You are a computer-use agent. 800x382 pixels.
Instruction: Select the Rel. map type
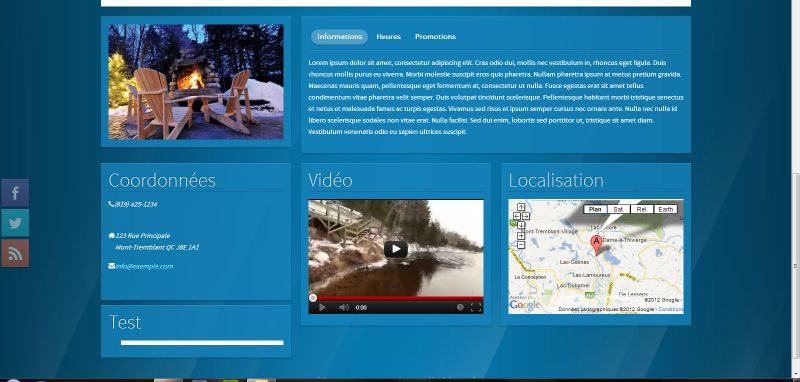(642, 209)
